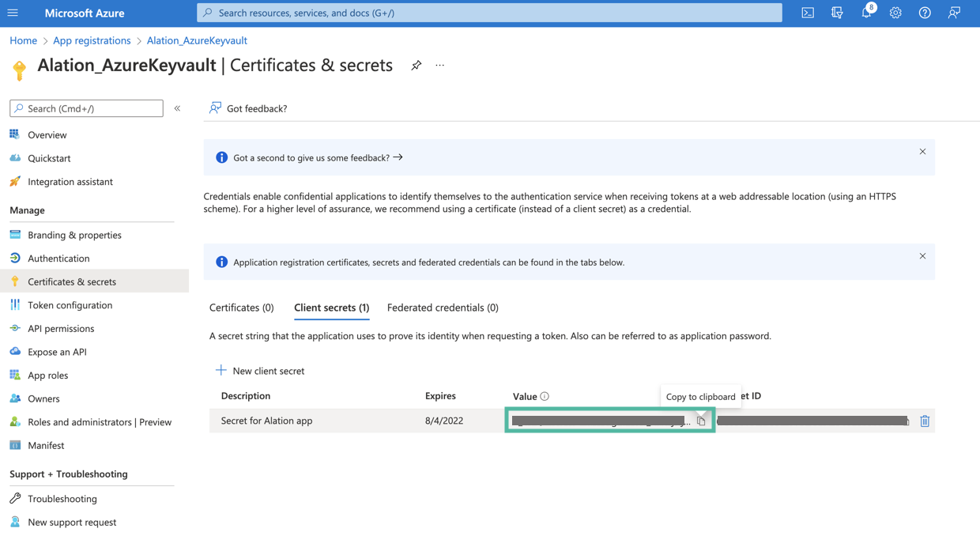The height and width of the screenshot is (536, 980).
Task: Click the Description column header
Action: click(246, 396)
